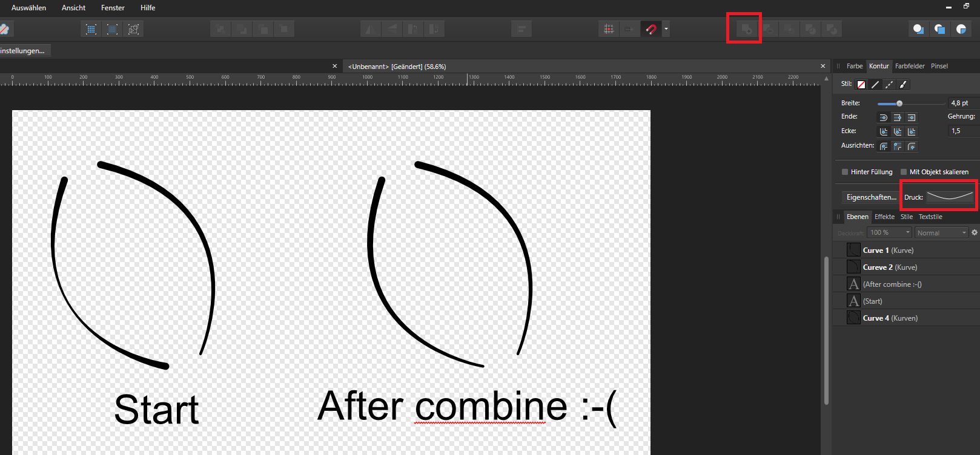This screenshot has width=980, height=455.
Task: Toggle the grid-snapping red dot icon
Action: tap(609, 29)
